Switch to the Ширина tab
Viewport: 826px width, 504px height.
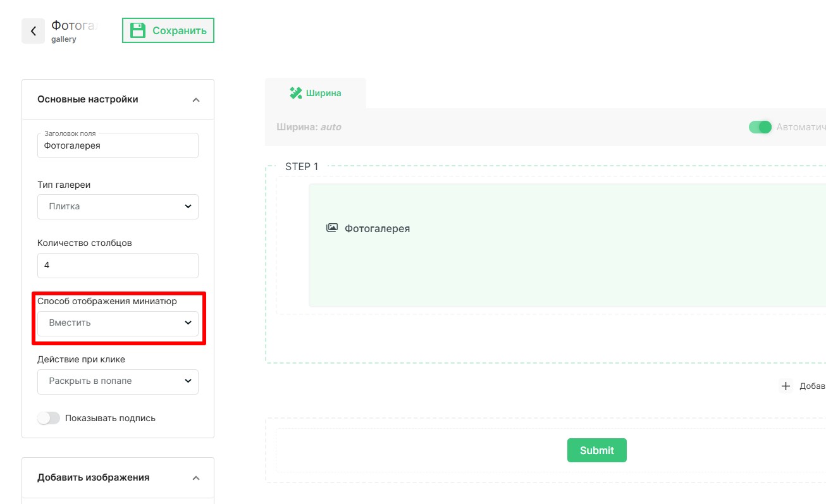click(x=316, y=93)
